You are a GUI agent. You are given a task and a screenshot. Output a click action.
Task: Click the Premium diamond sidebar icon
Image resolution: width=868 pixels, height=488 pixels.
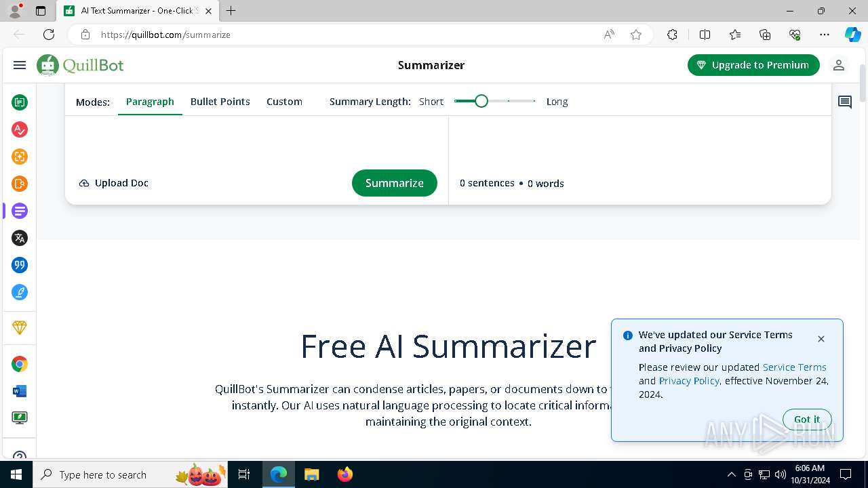point(20,327)
